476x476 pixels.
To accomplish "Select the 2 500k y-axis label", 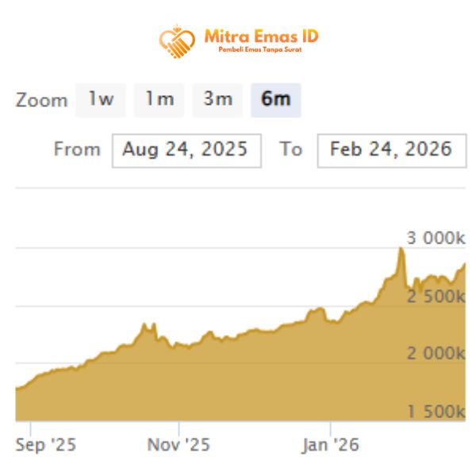I will pyautogui.click(x=436, y=296).
